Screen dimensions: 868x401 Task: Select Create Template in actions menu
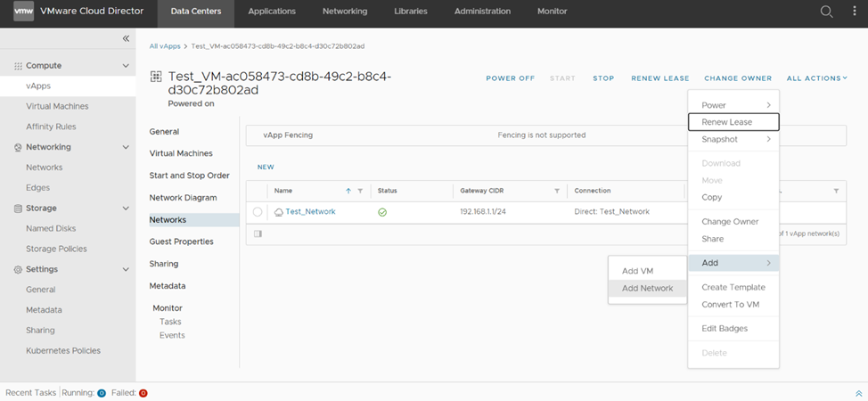point(733,287)
